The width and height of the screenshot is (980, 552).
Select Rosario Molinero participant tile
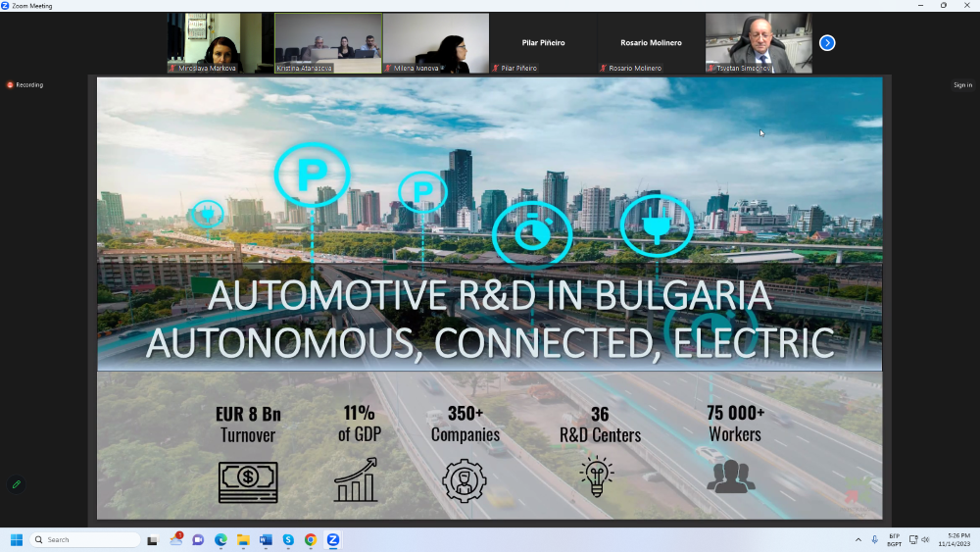click(651, 43)
